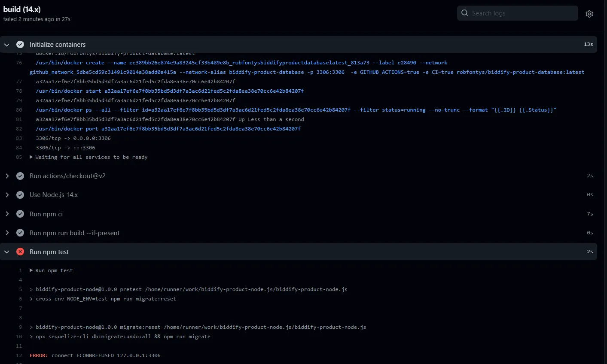607x364 pixels.
Task: Click log line number 80
Action: [x=19, y=110]
